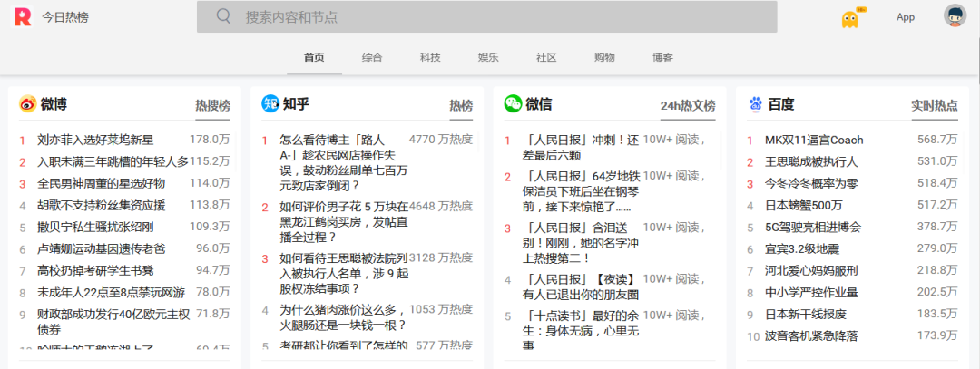Click the Baidu paw logo icon

[x=755, y=104]
